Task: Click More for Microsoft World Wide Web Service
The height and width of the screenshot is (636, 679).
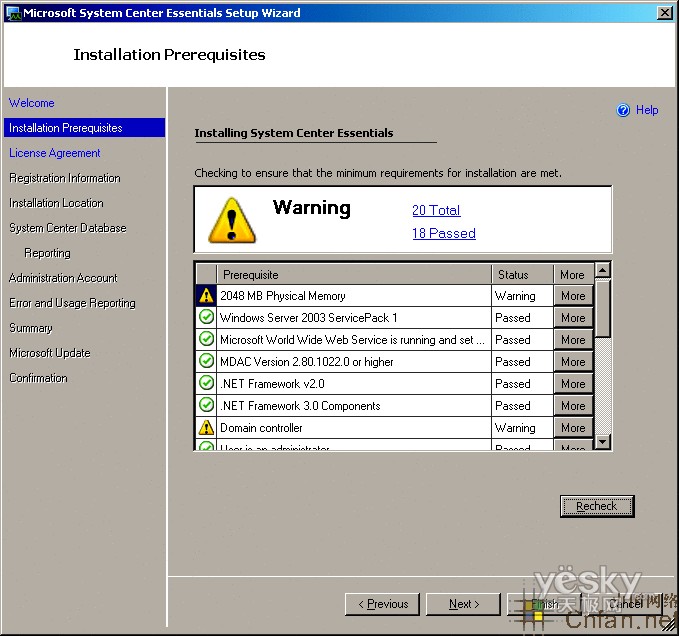Action: click(573, 340)
